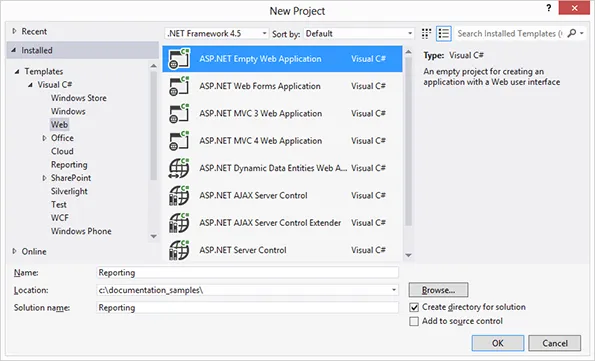
Task: Click the Cancel button
Action: [554, 343]
